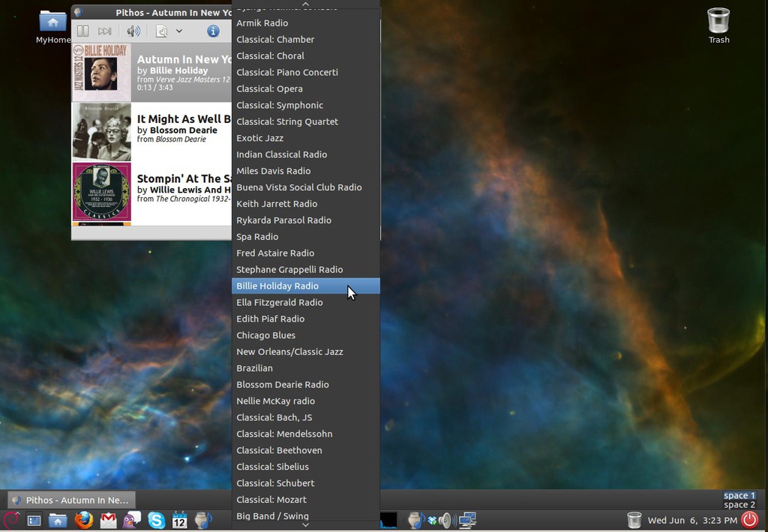Choose Armik Radio station
Screen dimensions: 768x532
click(306, 23)
